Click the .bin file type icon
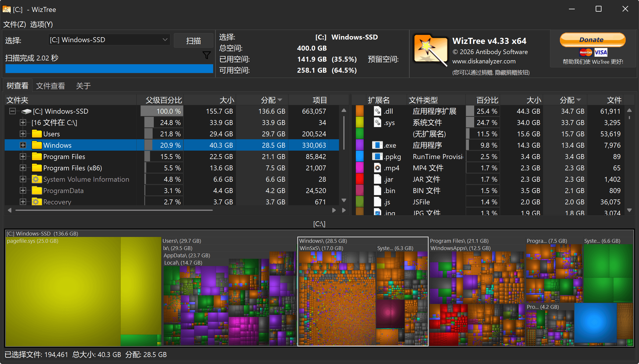The height and width of the screenshot is (364, 639). pyautogui.click(x=377, y=190)
